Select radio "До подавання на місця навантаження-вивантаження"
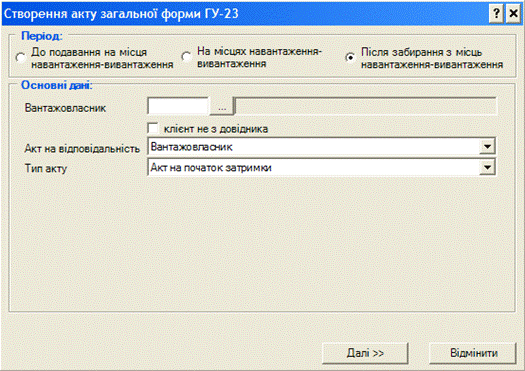 [21, 58]
